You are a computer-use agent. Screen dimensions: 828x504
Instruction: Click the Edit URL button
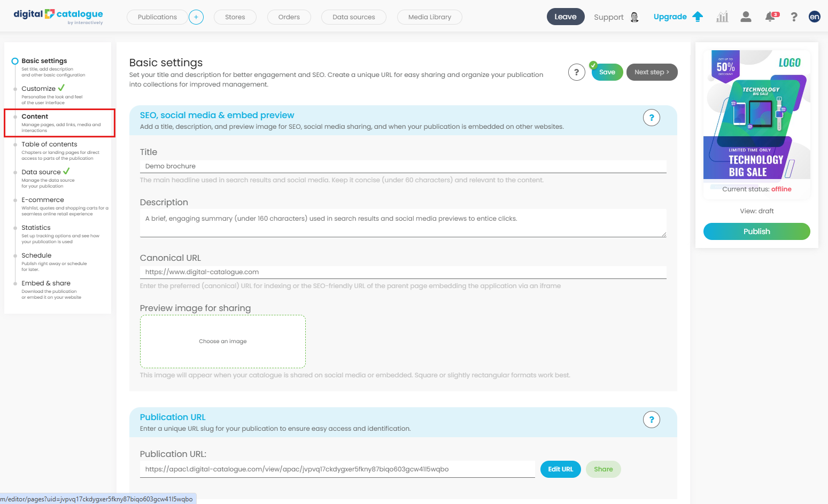(x=560, y=469)
